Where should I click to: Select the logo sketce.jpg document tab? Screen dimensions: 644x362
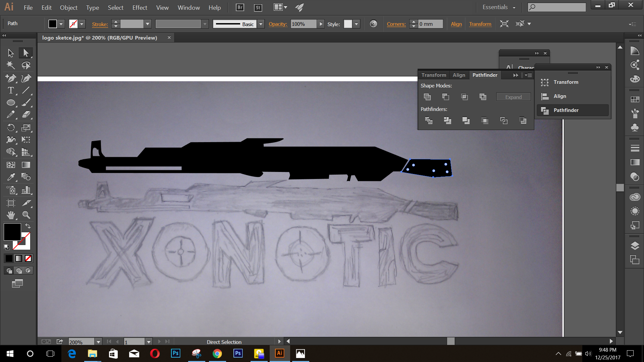click(x=99, y=38)
